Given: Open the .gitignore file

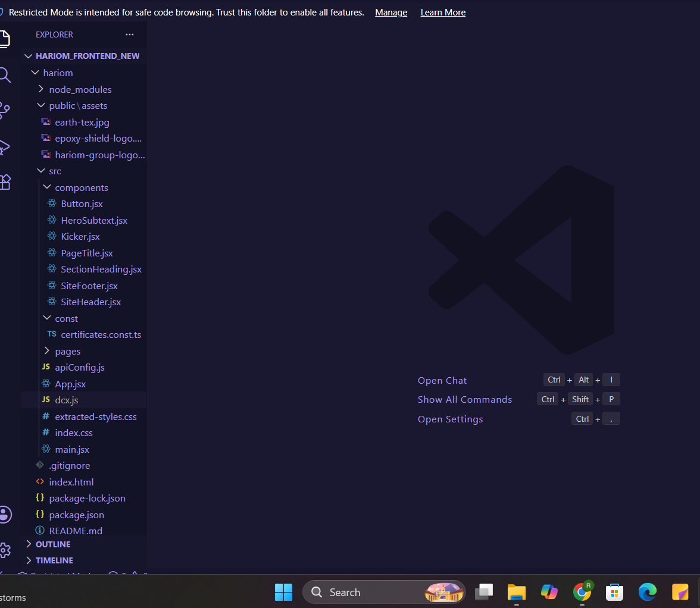Looking at the screenshot, I should (84, 466).
